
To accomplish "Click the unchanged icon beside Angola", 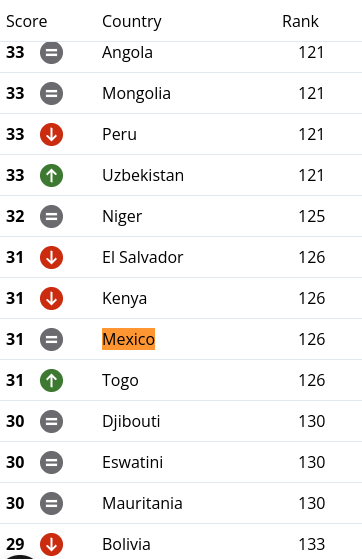I will click(51, 52).
